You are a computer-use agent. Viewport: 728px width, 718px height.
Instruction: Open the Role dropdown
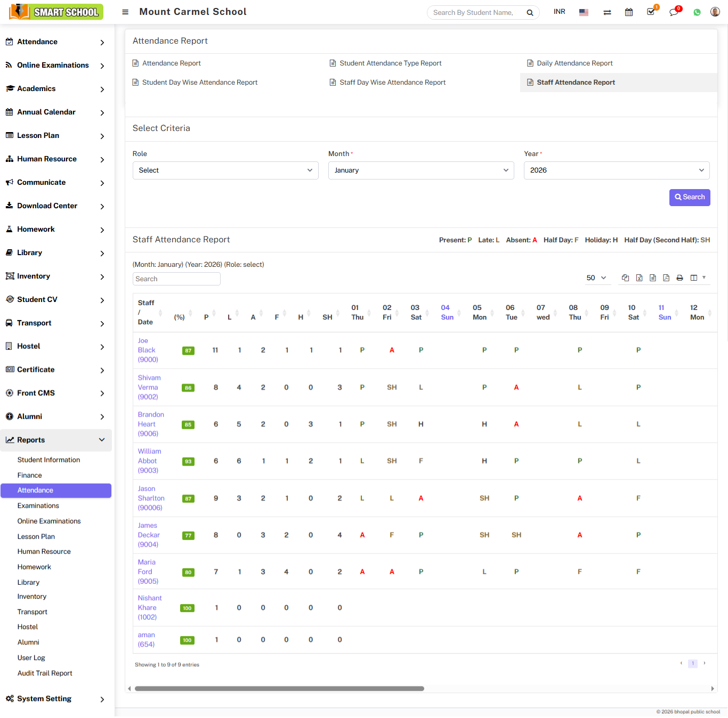point(225,170)
